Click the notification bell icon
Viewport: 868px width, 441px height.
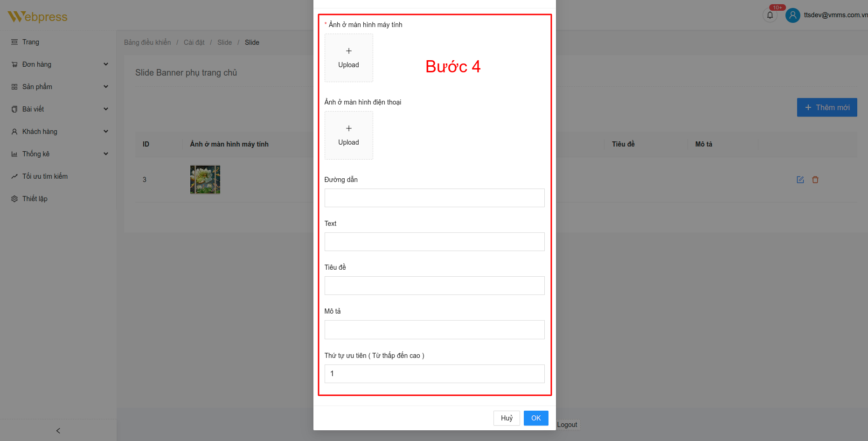click(770, 15)
